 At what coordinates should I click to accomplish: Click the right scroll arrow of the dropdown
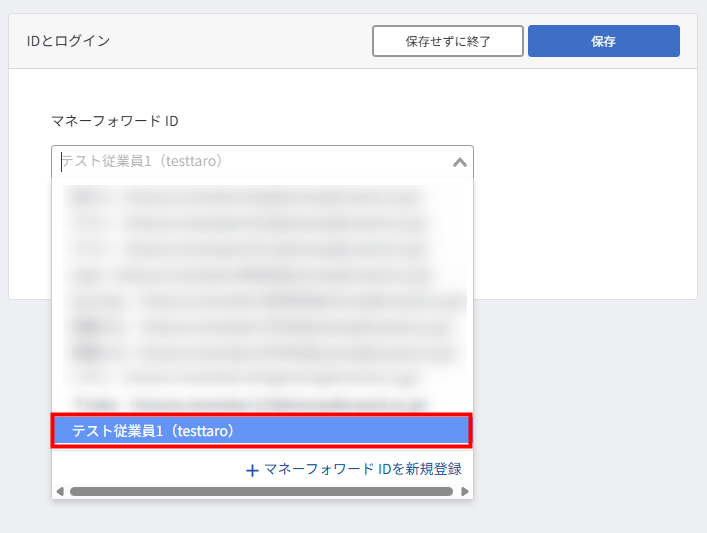465,491
